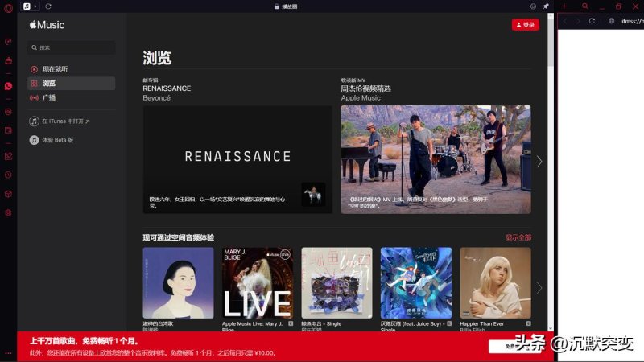Image resolution: width=644 pixels, height=362 pixels.
Task: Click the Opera logo menu button
Action: (8, 6)
